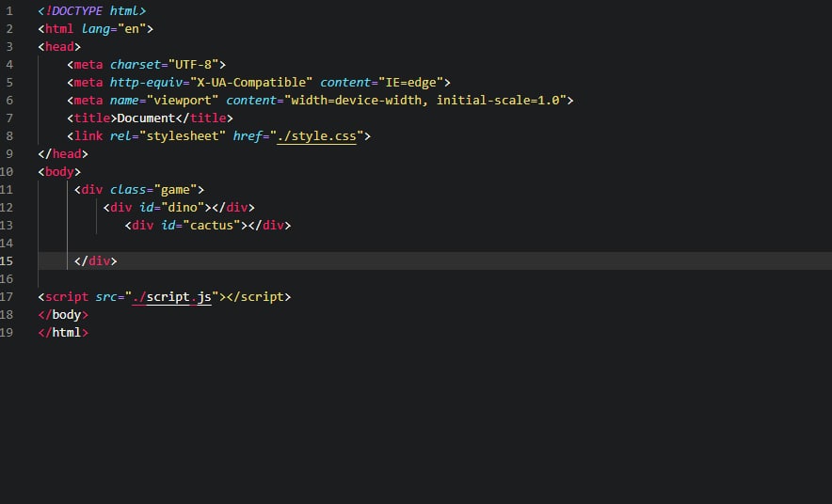Click the name="viewport" attribute
Viewport: 832px width, 504px height.
pos(164,101)
